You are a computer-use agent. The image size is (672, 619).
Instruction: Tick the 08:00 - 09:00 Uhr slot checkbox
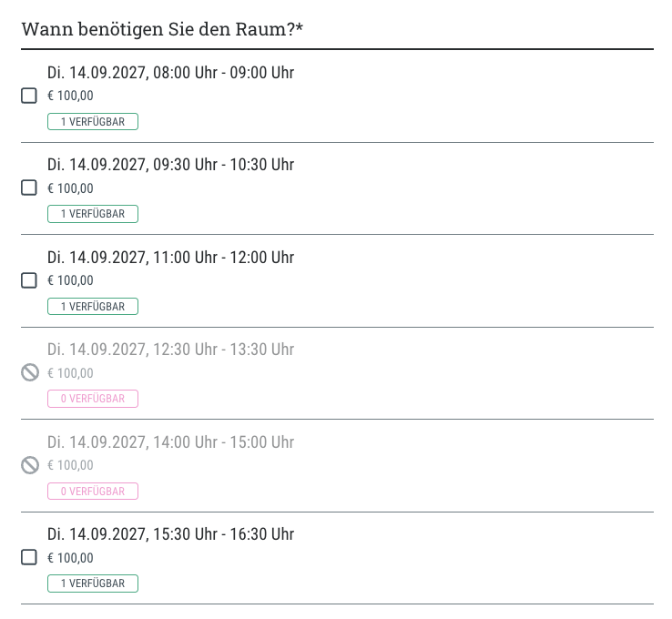tap(29, 96)
